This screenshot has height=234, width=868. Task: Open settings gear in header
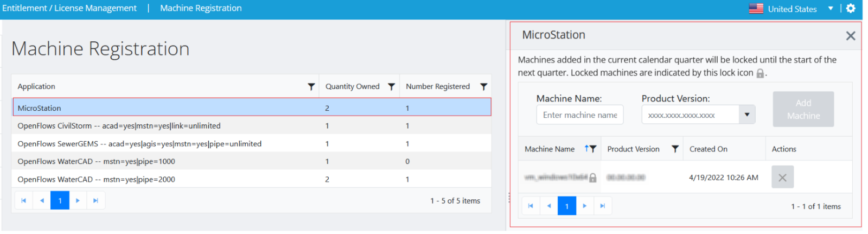pos(851,9)
